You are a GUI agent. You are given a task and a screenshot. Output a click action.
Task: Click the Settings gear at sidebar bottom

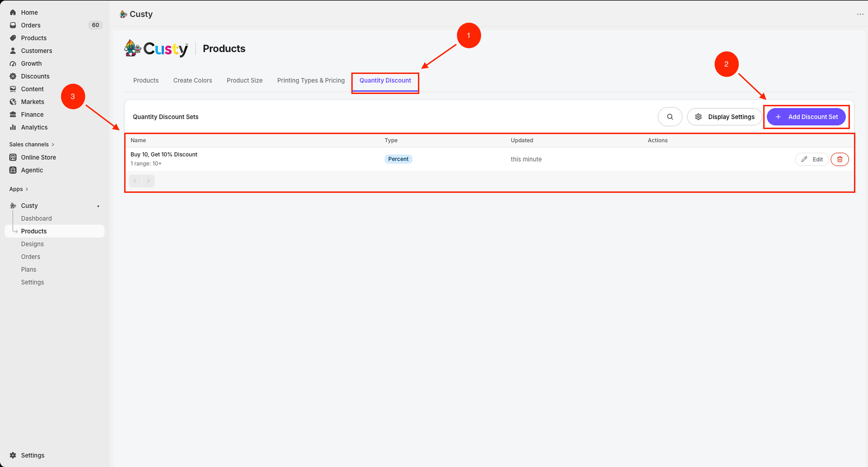(13, 455)
